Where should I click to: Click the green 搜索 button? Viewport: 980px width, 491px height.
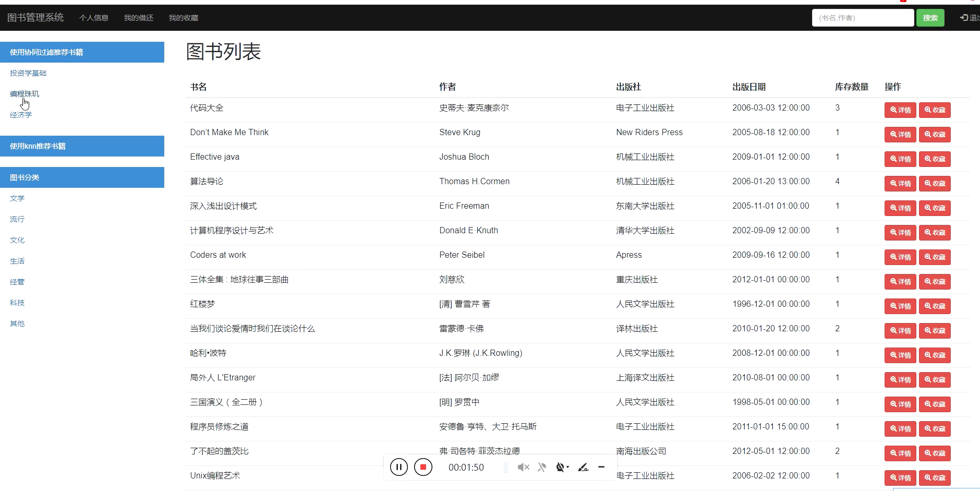pyautogui.click(x=930, y=18)
